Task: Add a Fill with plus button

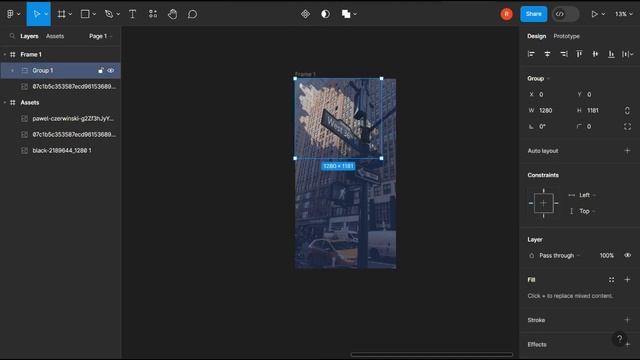Action: pyautogui.click(x=627, y=280)
